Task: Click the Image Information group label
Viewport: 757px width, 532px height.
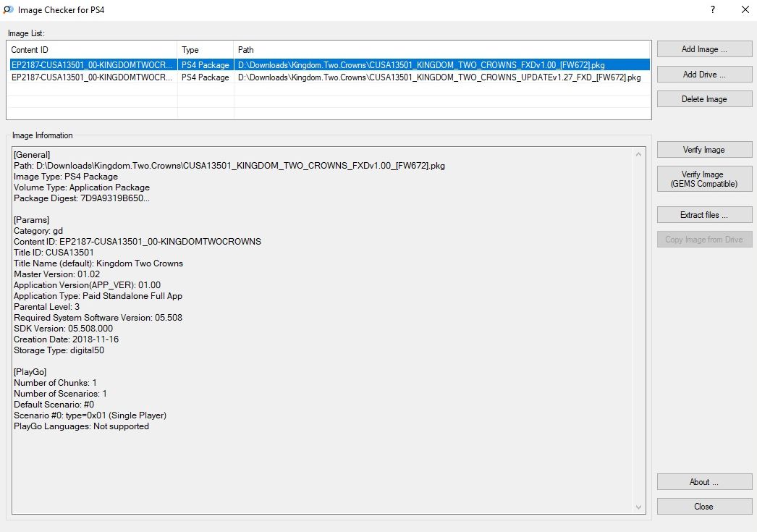Action: (x=43, y=135)
